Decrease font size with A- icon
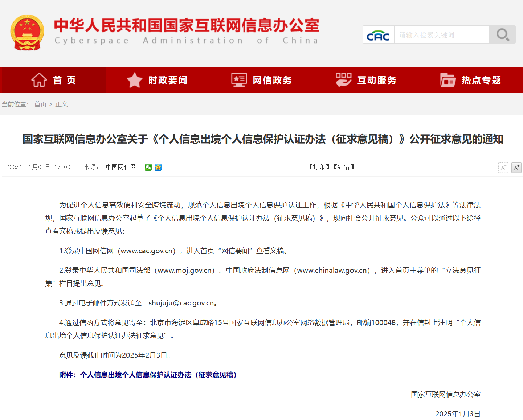The width and height of the screenshot is (523, 420). point(503,168)
